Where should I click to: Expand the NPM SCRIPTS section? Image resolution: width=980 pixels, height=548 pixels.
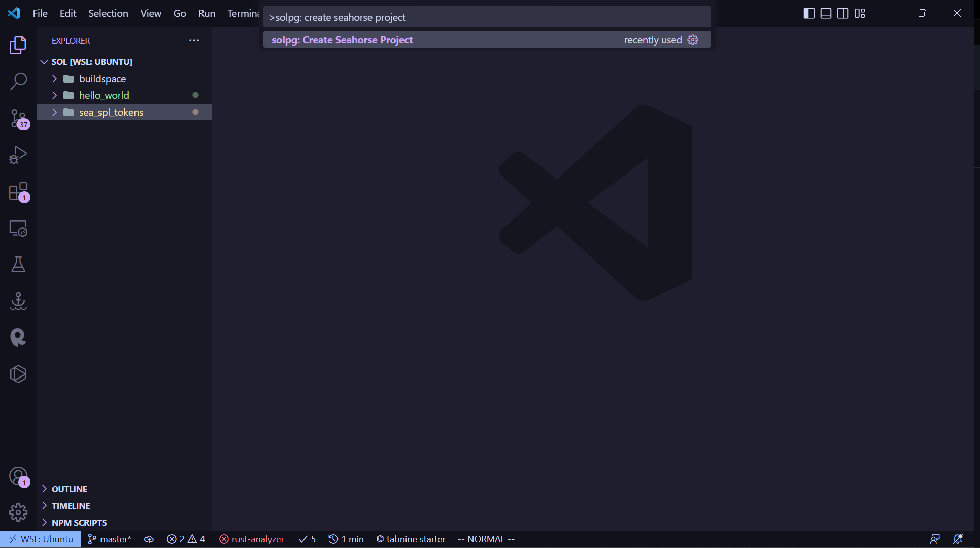pos(79,523)
